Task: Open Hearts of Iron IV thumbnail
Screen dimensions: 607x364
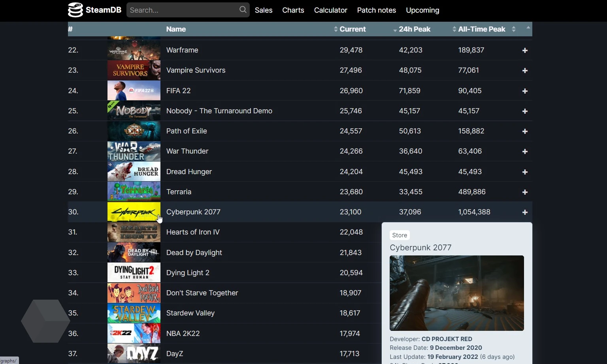Action: (134, 232)
